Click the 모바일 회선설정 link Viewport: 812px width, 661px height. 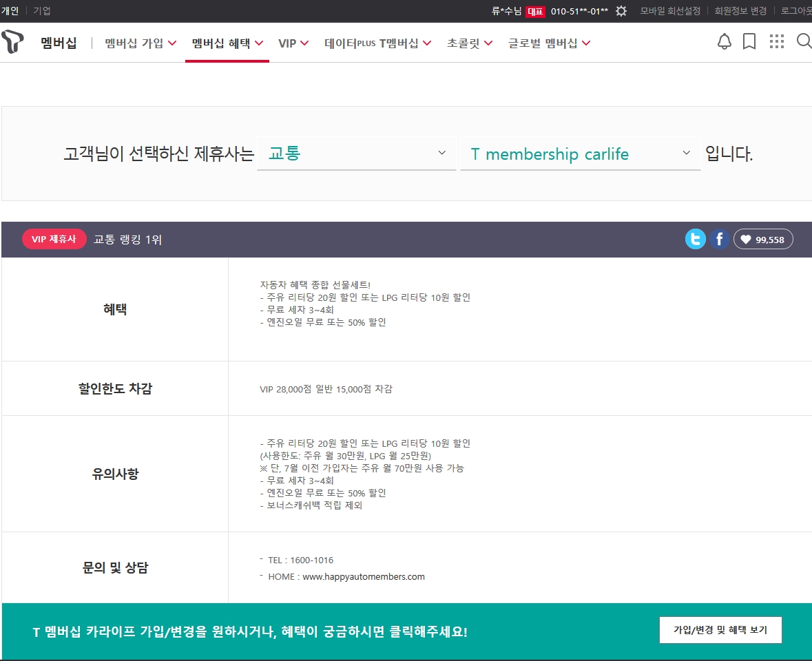pos(670,11)
